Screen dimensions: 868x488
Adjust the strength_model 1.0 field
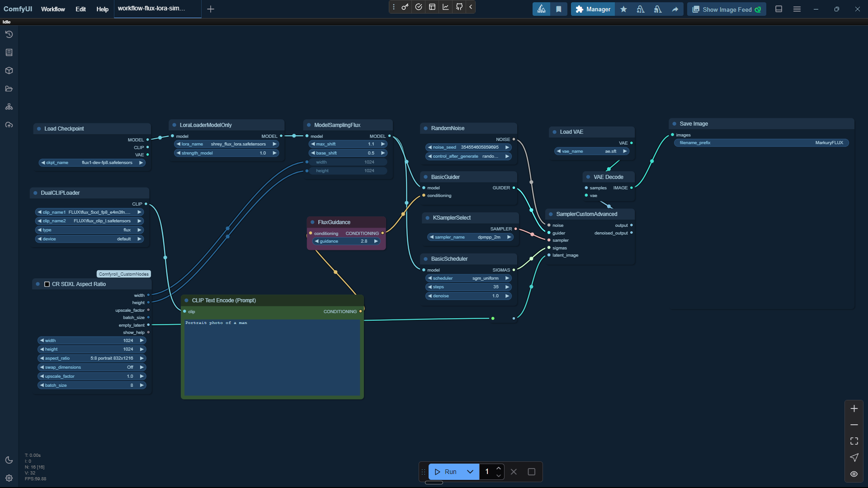(x=226, y=153)
